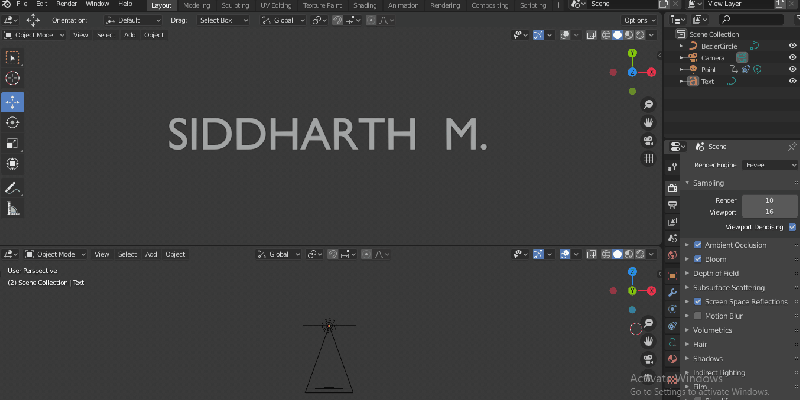
Task: Click the Viewport samples value field
Action: [769, 212]
